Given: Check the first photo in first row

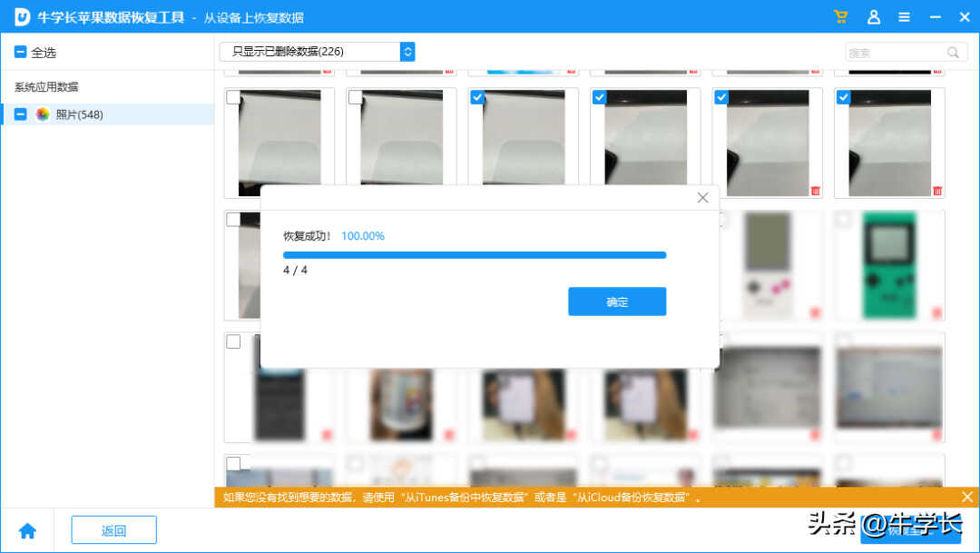Looking at the screenshot, I should (233, 97).
